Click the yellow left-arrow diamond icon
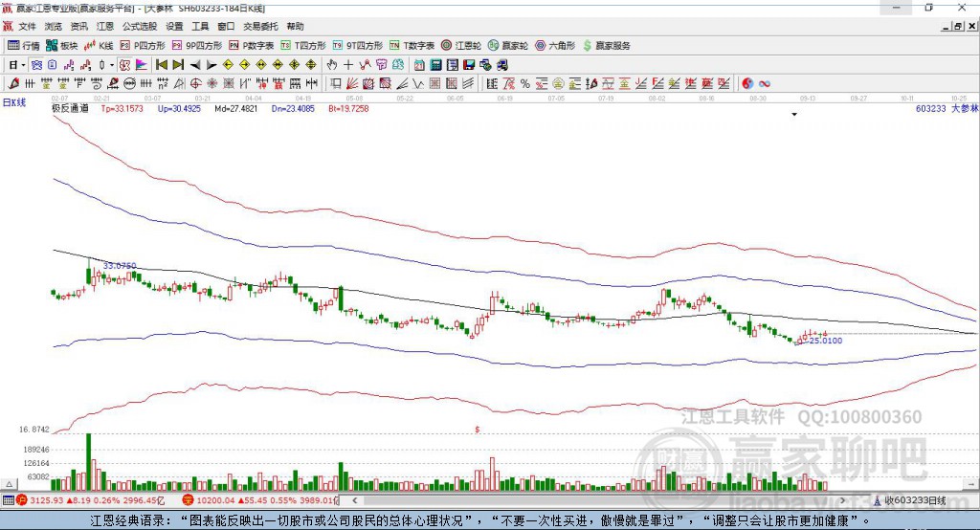 tap(228, 65)
